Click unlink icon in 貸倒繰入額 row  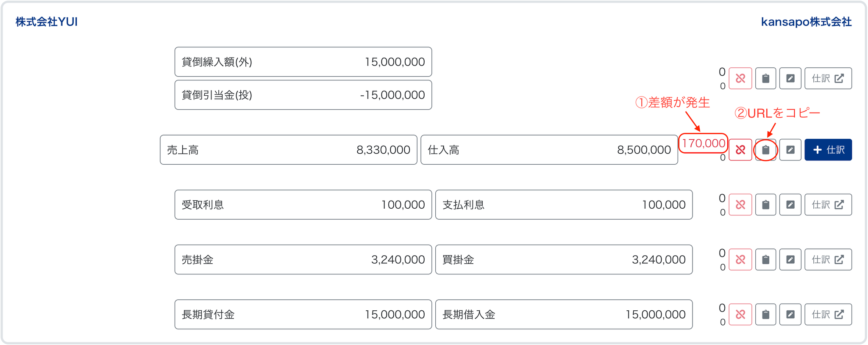coord(740,78)
